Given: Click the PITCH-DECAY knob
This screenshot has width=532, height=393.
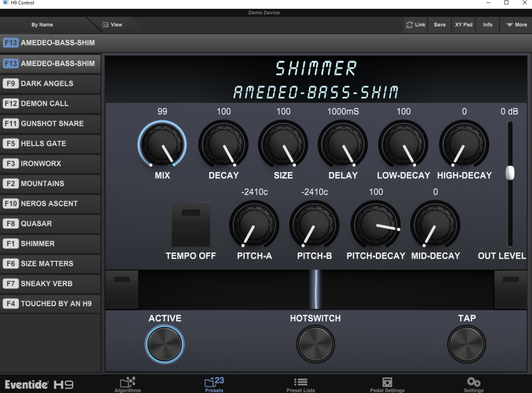Looking at the screenshot, I should (376, 226).
